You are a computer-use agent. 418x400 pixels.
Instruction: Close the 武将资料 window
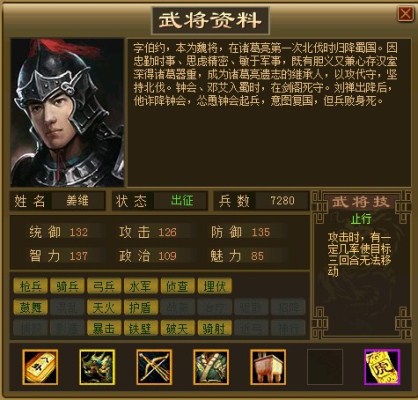coord(406,14)
